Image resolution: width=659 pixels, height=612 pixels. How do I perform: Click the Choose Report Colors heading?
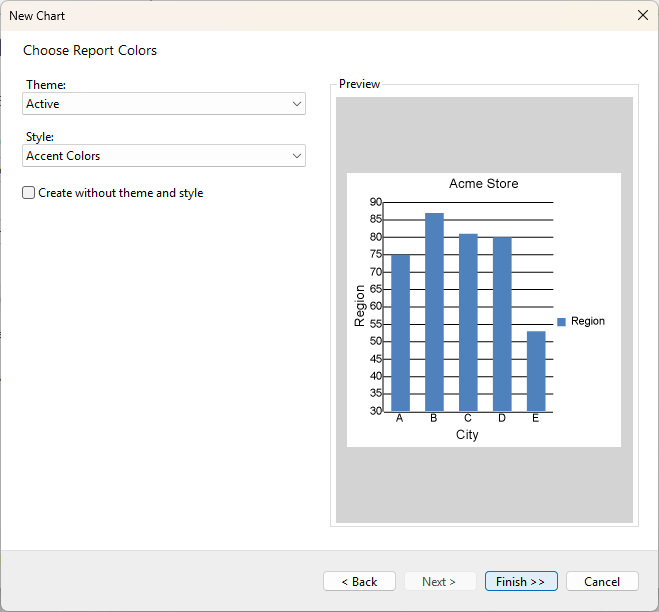pos(90,50)
